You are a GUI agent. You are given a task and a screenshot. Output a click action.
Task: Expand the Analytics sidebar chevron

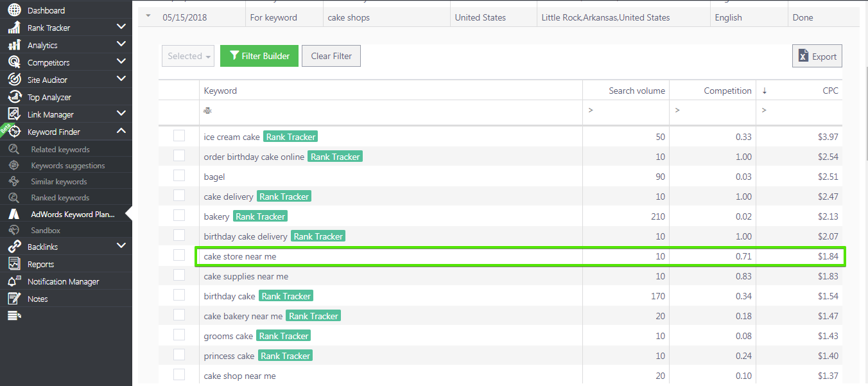pyautogui.click(x=121, y=44)
